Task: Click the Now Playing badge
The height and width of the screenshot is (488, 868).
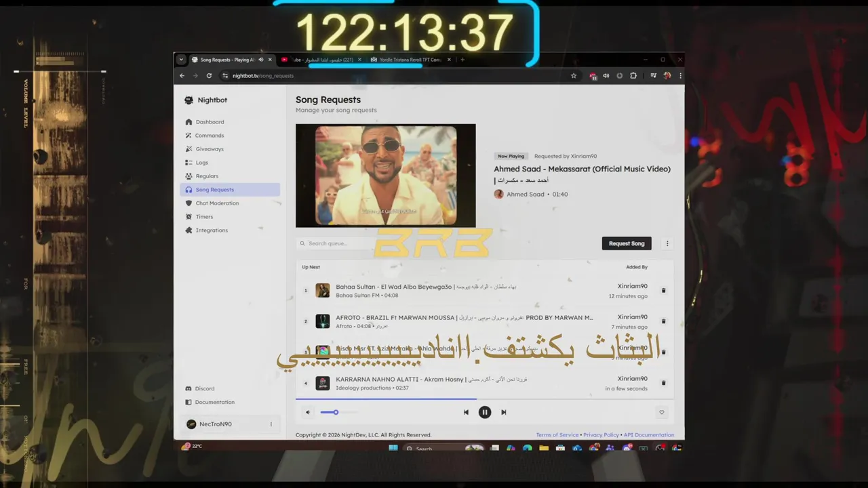Action: pos(511,157)
